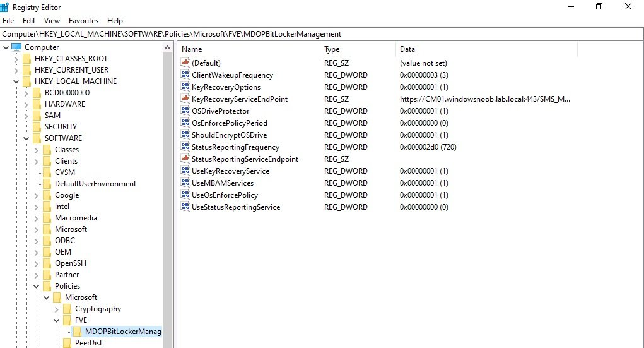Sort values by the Name column header
Image resolution: width=644 pixels, height=348 pixels.
249,49
